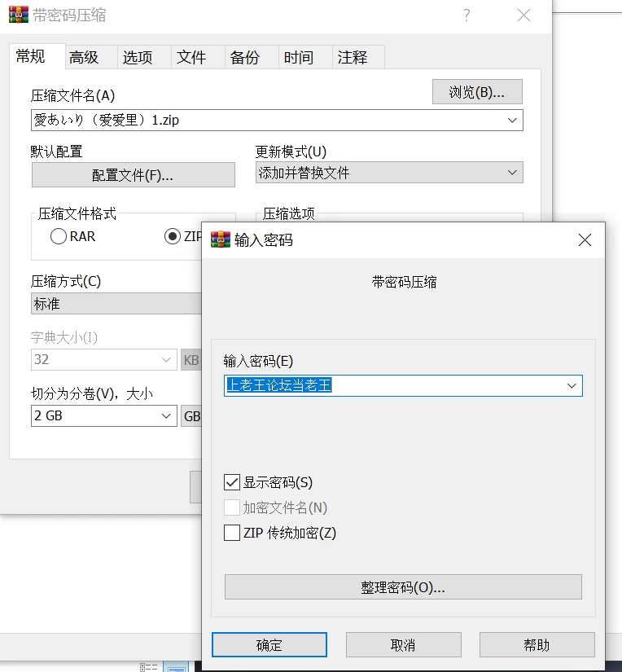The width and height of the screenshot is (622, 672).
Task: Click the GB unit selector for volume size
Action: (191, 416)
